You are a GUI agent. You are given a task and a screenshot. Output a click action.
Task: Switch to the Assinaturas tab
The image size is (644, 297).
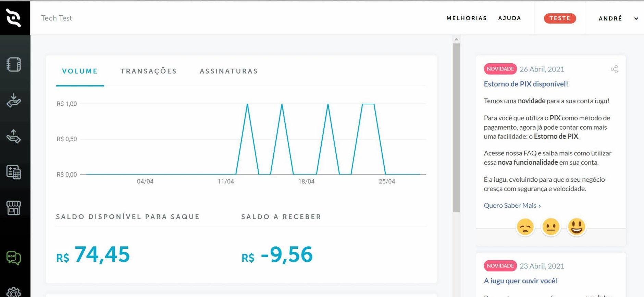click(228, 71)
